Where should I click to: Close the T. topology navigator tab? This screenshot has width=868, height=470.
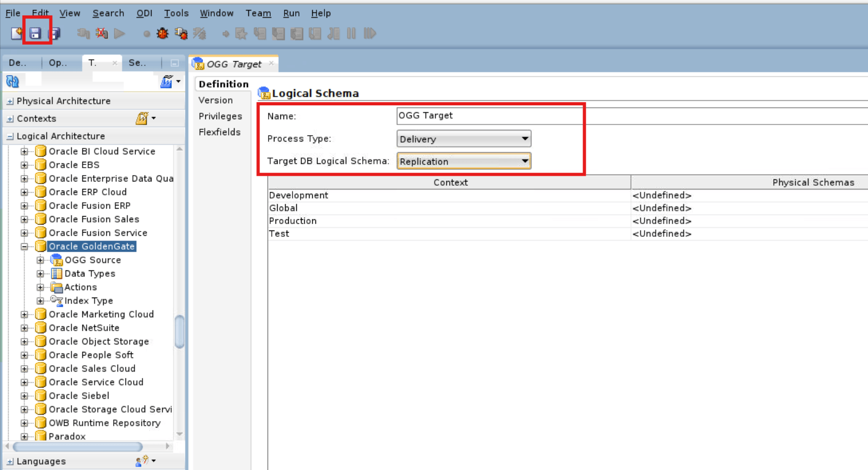pos(115,63)
